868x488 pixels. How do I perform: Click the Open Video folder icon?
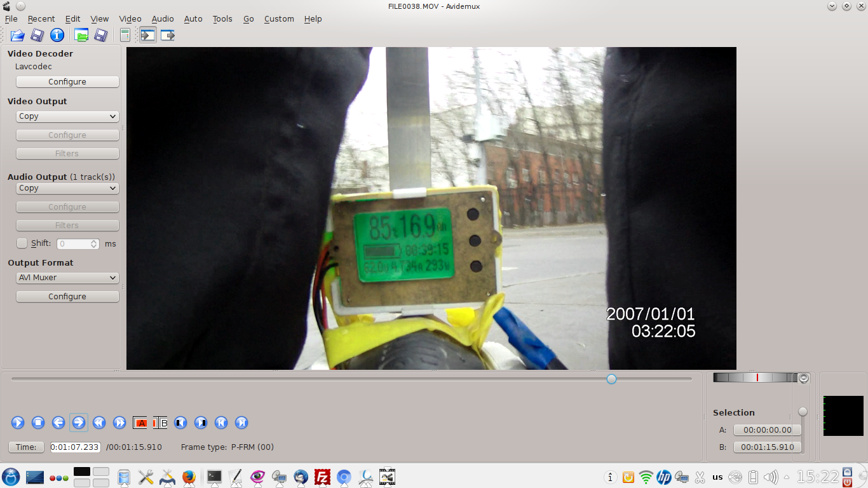coord(17,36)
